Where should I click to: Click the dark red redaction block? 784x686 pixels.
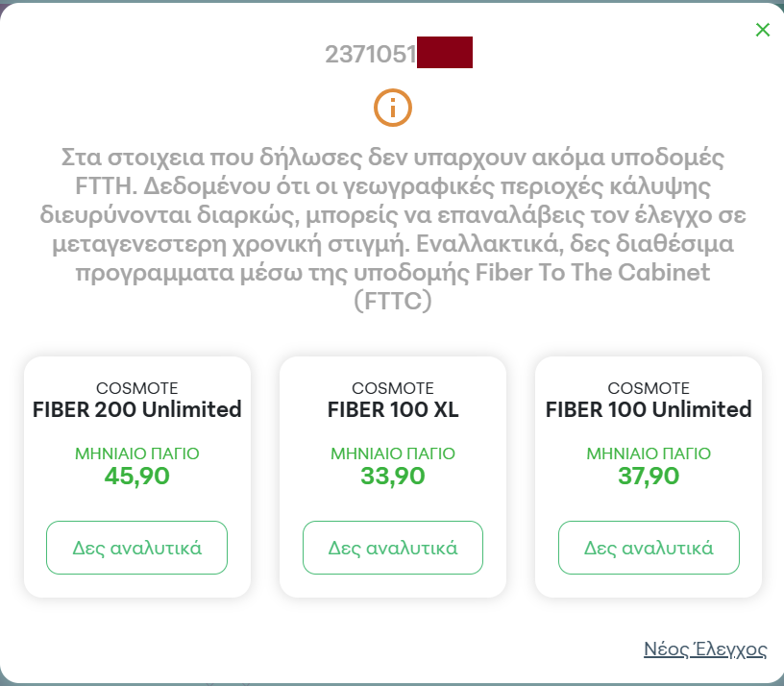[445, 52]
